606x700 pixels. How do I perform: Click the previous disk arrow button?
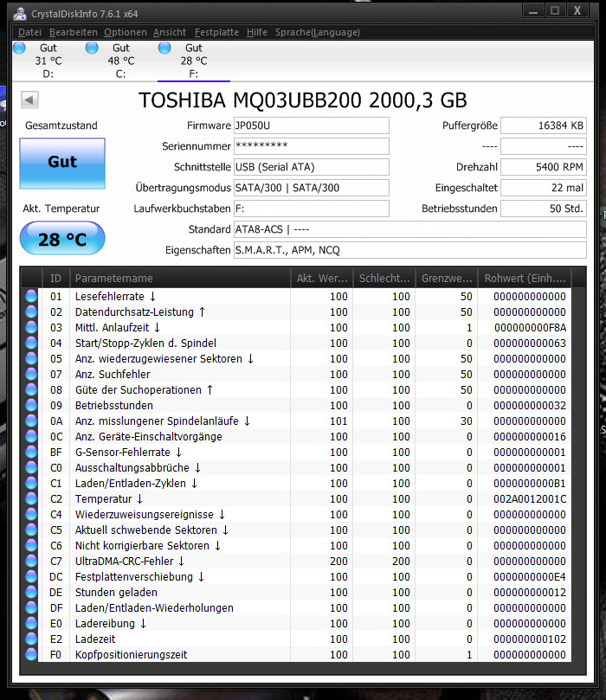click(x=30, y=100)
